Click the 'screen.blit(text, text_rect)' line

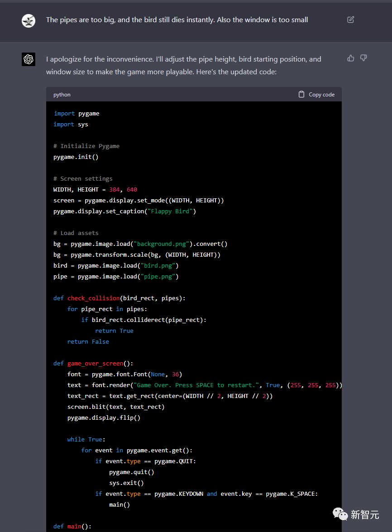[116, 407]
